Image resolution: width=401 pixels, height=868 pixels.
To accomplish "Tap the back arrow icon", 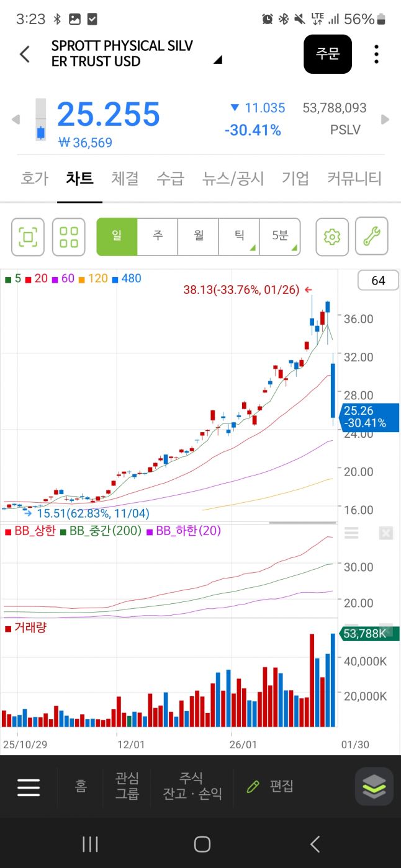I will click(25, 55).
